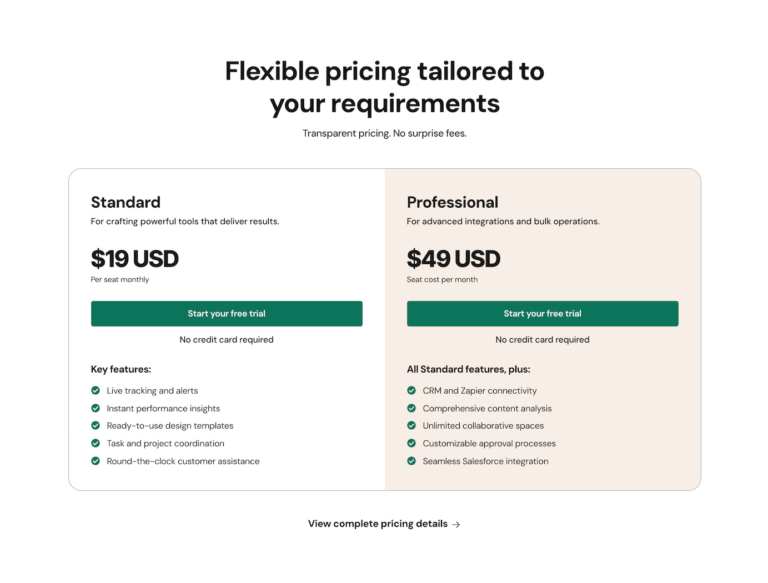Image resolution: width=768 pixels, height=583 pixels.
Task: Click checkmark beside Round-the-clock customer assistance
Action: (96, 461)
